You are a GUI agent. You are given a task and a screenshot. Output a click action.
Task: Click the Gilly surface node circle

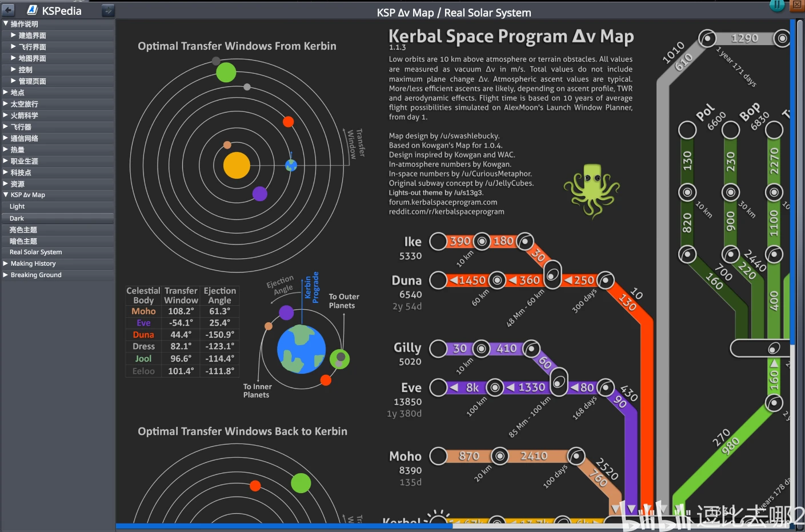[x=438, y=348]
